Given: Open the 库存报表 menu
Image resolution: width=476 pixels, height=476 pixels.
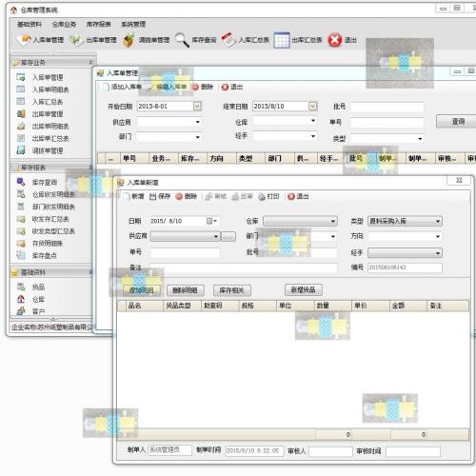Looking at the screenshot, I should coord(99,24).
